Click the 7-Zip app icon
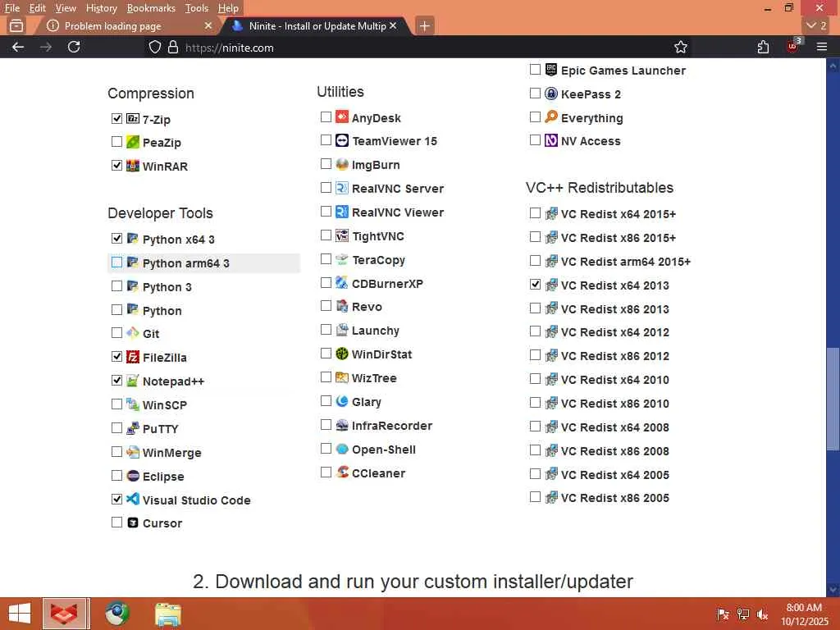The height and width of the screenshot is (630, 840). pos(133,119)
